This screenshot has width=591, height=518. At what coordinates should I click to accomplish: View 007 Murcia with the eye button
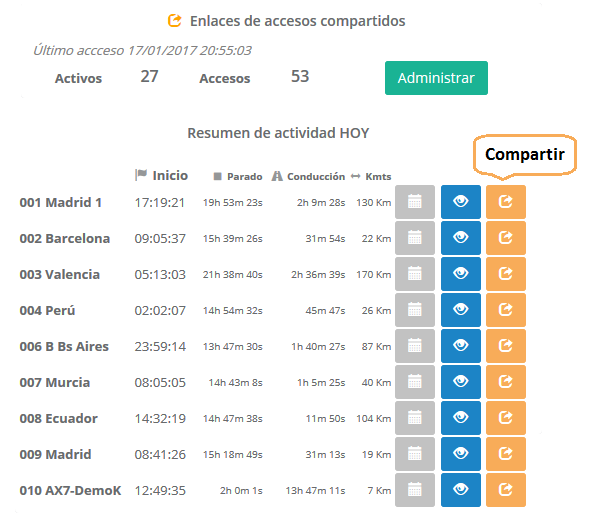[x=461, y=382]
